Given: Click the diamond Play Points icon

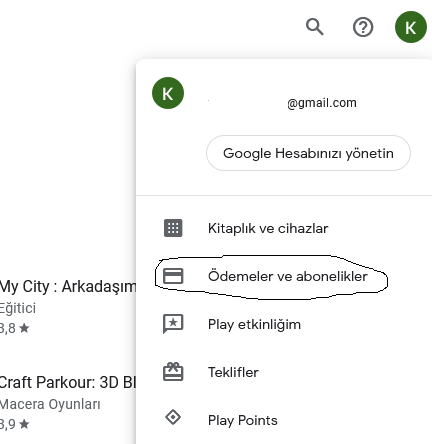Looking at the screenshot, I should point(173,417).
